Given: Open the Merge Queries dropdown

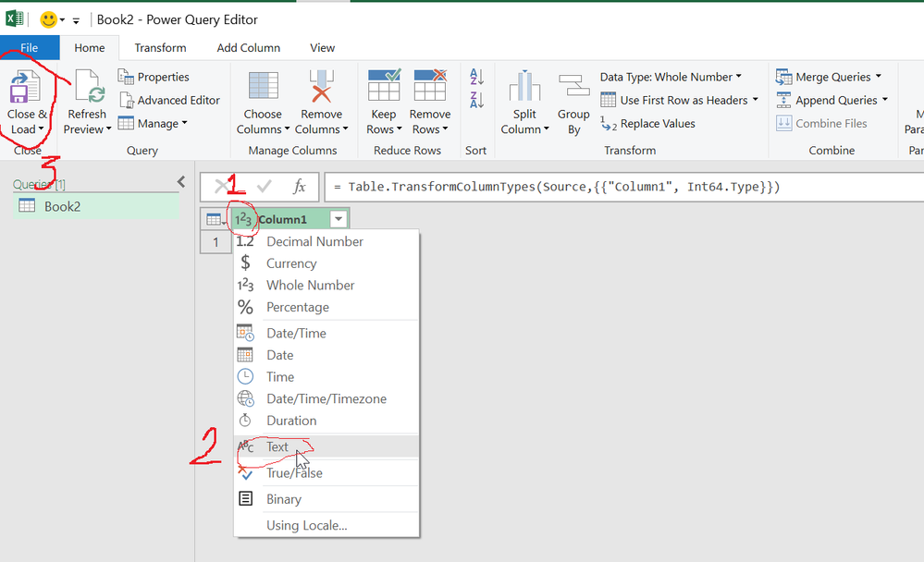Looking at the screenshot, I should (x=829, y=77).
